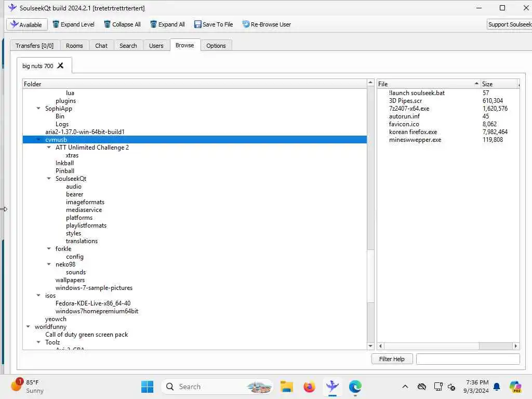Screen dimensions: 532x399
Task: Go to the Search tab
Action: [128, 46]
